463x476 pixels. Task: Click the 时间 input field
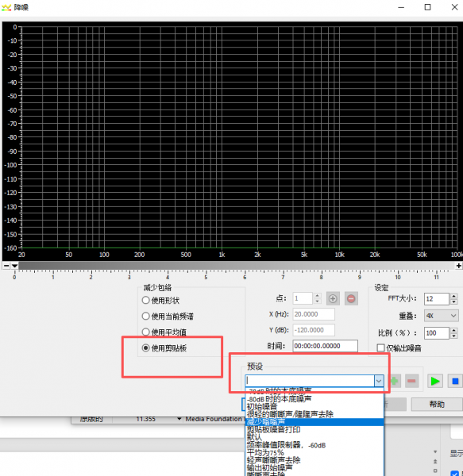click(x=325, y=346)
